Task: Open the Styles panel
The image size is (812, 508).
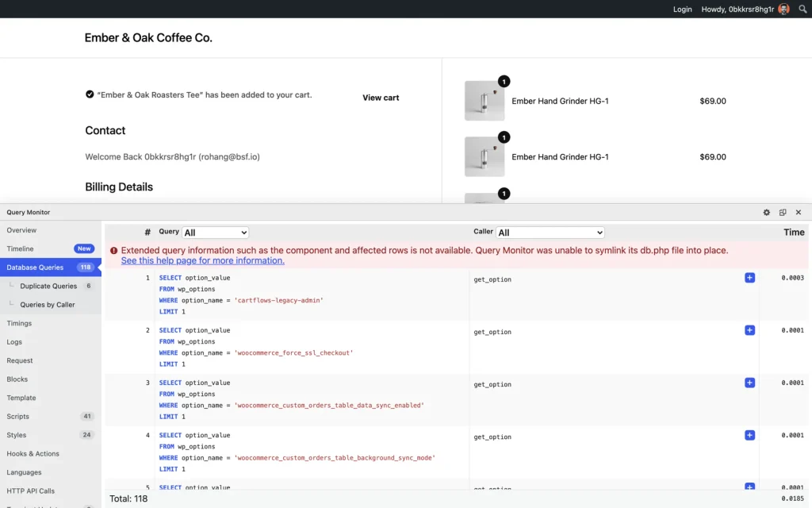Action: [x=17, y=436]
